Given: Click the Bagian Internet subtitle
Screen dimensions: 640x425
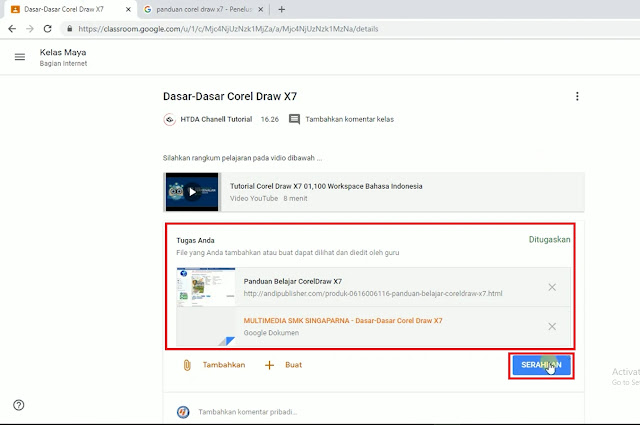Looking at the screenshot, I should click(x=63, y=63).
